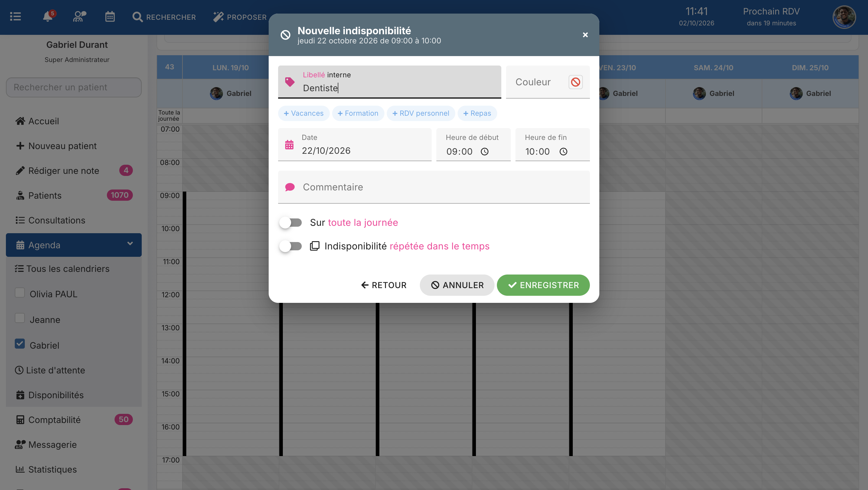Check the Jeanne calendar checkbox
The width and height of the screenshot is (868, 490).
[x=20, y=318]
